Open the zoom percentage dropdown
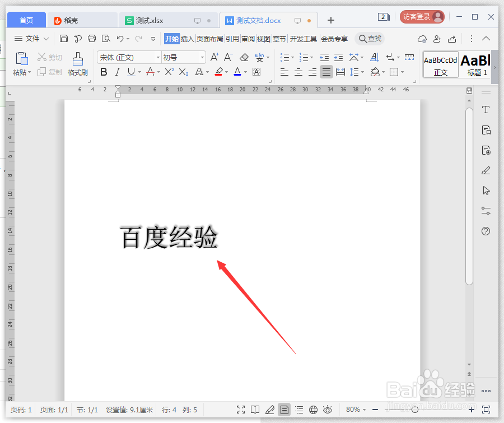 coord(355,410)
